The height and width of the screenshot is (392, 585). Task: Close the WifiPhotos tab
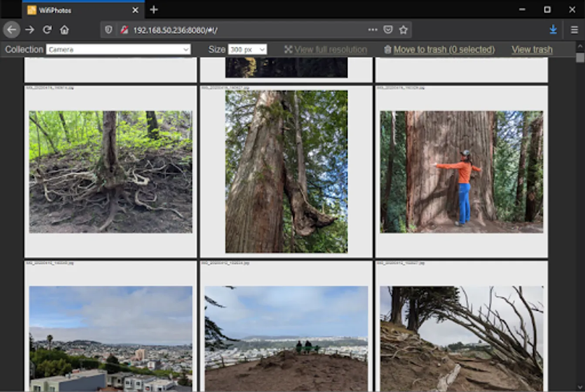(135, 10)
